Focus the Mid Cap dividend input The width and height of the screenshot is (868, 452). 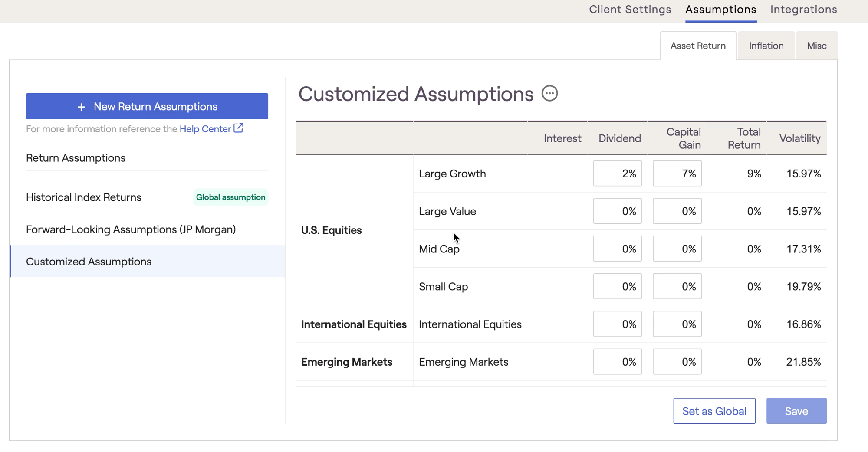click(617, 249)
